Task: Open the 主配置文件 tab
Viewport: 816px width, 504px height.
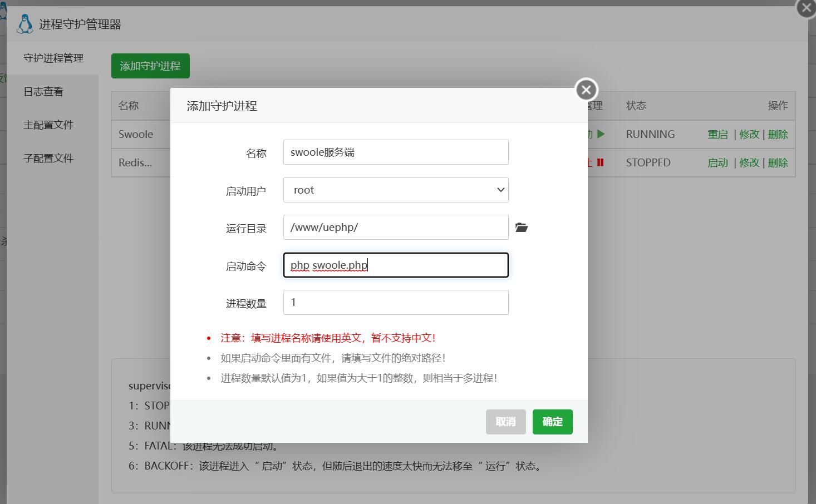Action: 48,125
